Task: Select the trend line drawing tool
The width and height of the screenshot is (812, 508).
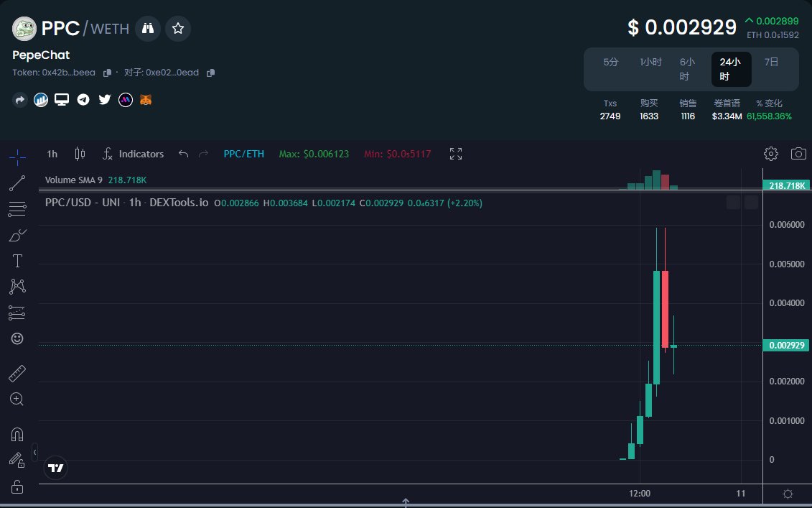Action: (x=17, y=183)
